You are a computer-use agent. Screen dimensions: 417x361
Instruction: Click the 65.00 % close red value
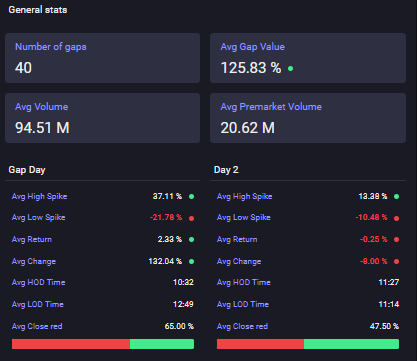179,326
